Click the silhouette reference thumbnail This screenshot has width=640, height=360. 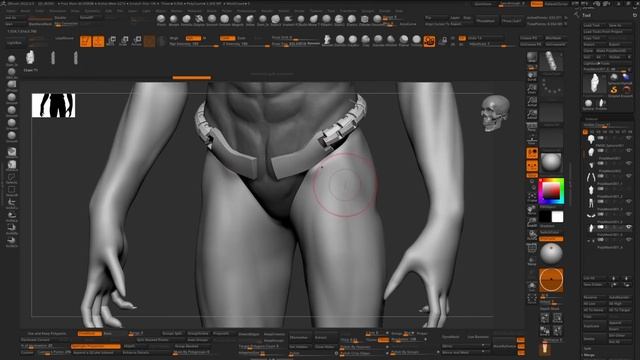click(53, 105)
